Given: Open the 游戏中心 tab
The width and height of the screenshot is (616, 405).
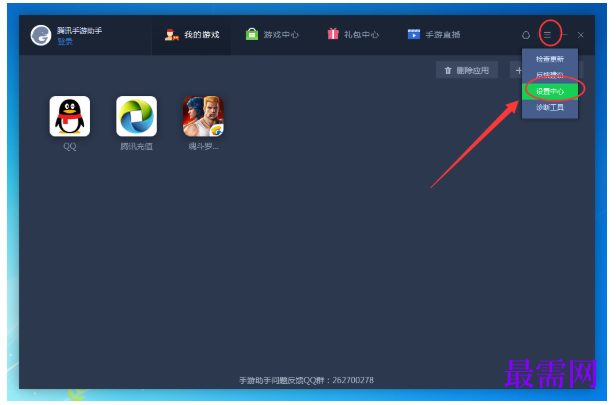Looking at the screenshot, I should (x=272, y=35).
